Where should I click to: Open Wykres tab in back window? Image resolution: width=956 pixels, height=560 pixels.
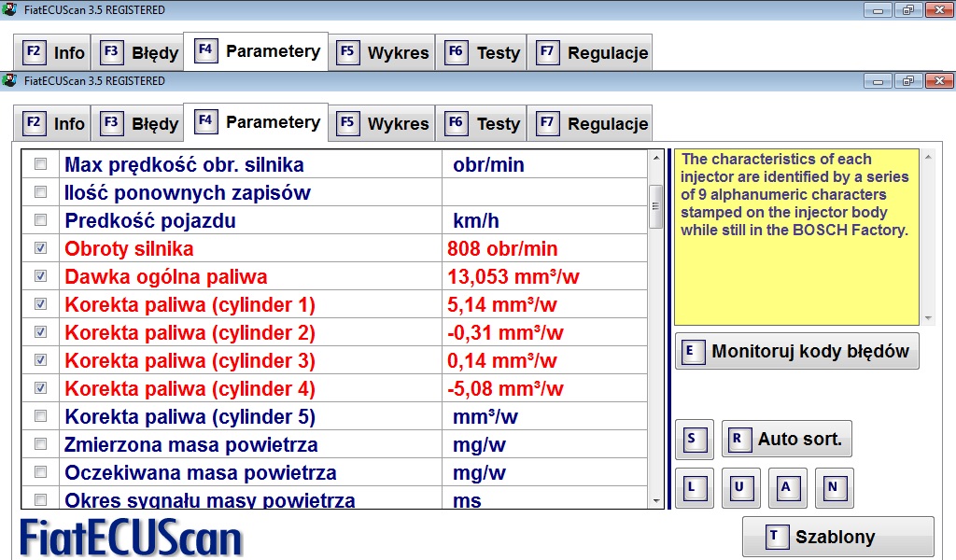click(382, 52)
